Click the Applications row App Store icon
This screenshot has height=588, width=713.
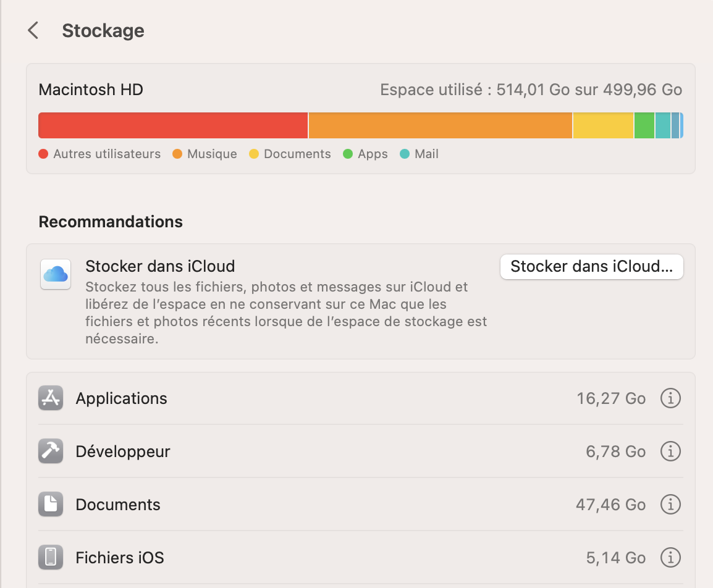pyautogui.click(x=51, y=398)
